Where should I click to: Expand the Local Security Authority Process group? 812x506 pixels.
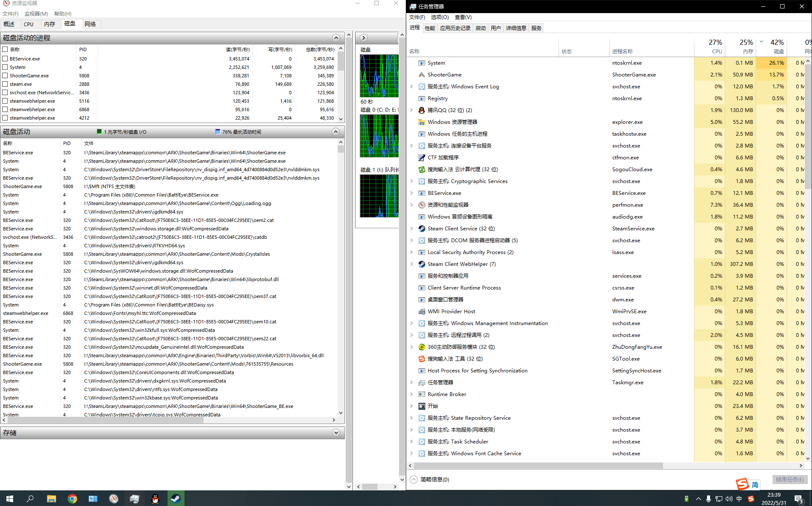[411, 252]
